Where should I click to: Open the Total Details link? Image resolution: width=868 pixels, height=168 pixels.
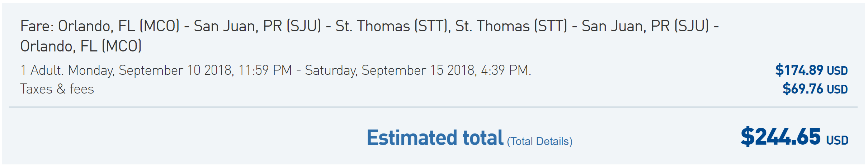click(x=539, y=141)
